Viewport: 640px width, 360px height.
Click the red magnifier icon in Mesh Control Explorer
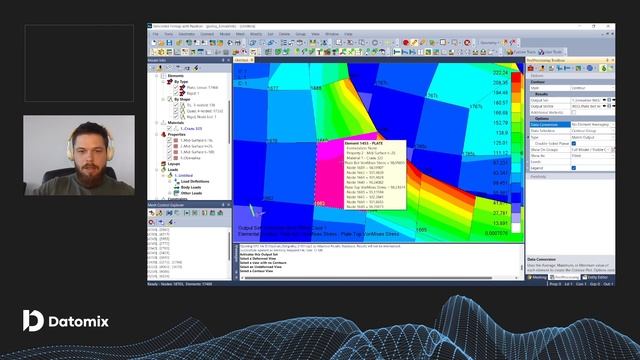tap(151, 222)
